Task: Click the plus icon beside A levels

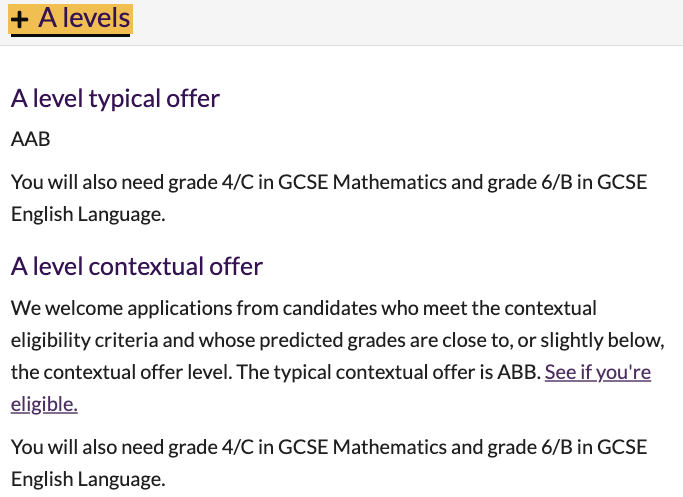Action: [x=20, y=19]
